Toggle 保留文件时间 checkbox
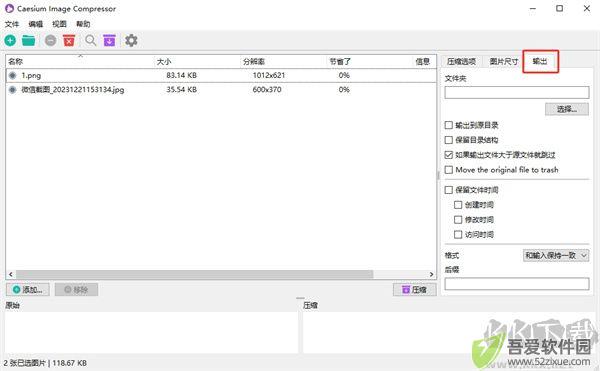 [x=449, y=190]
